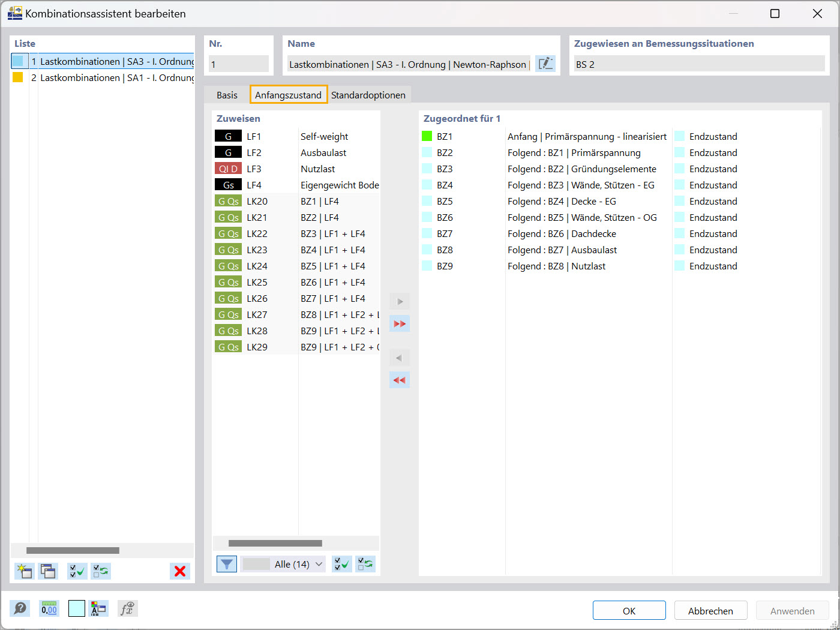Viewport: 840px width, 630px height.
Task: Click Endzustand in the BZ9 row
Action: pos(713,266)
